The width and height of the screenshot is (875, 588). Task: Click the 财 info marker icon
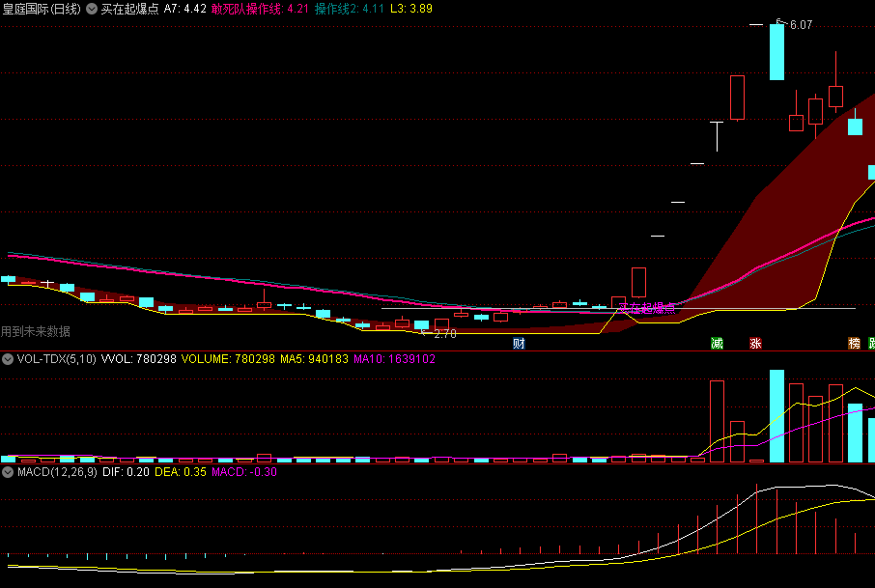(x=519, y=343)
